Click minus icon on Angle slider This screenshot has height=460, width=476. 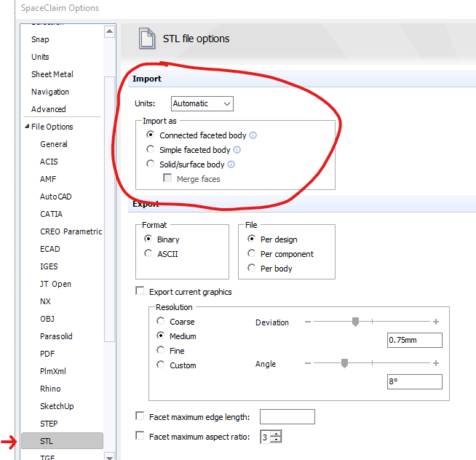coord(308,363)
